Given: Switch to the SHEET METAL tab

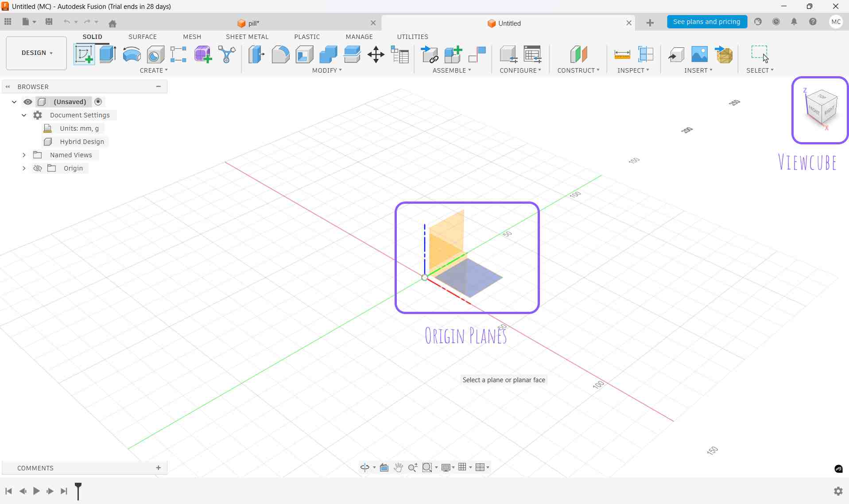Looking at the screenshot, I should coord(247,37).
